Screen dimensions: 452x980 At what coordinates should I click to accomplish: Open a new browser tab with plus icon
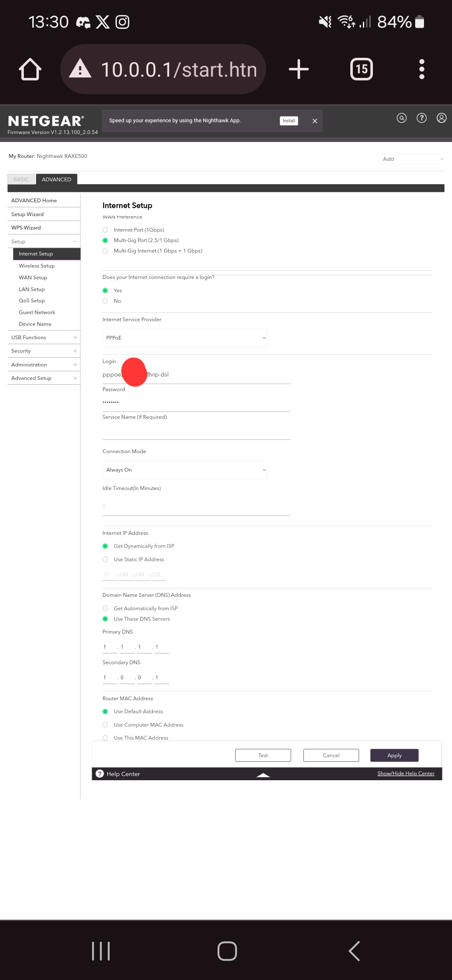click(299, 69)
